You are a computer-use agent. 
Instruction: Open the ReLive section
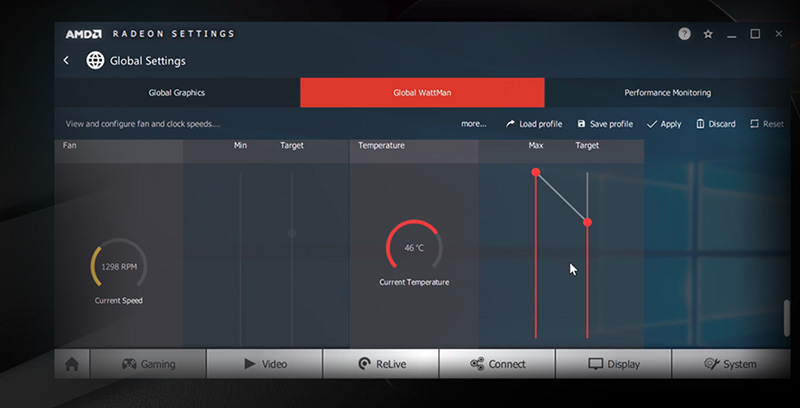click(x=381, y=364)
